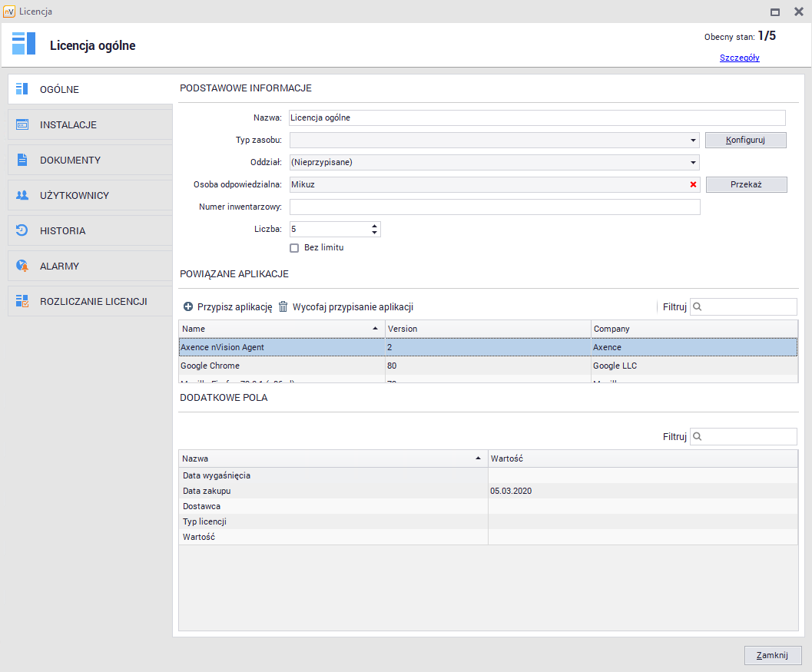Click the plus icon for Przypisz aplikację

(188, 307)
